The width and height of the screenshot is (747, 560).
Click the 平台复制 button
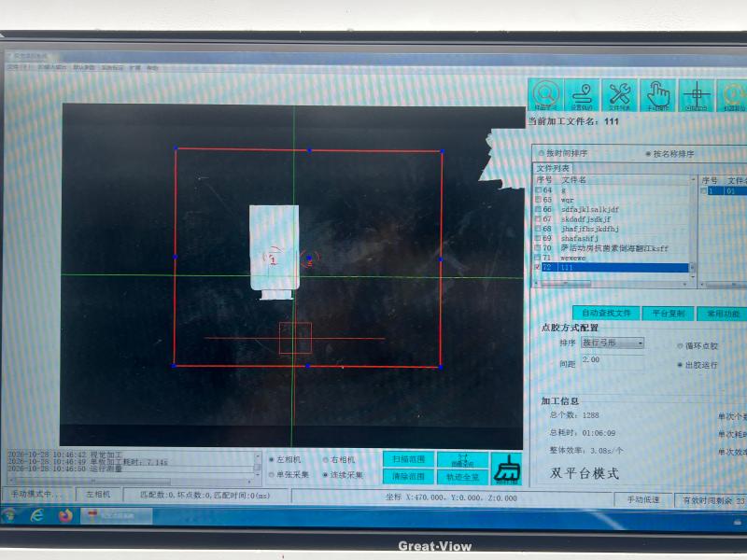[x=668, y=314]
